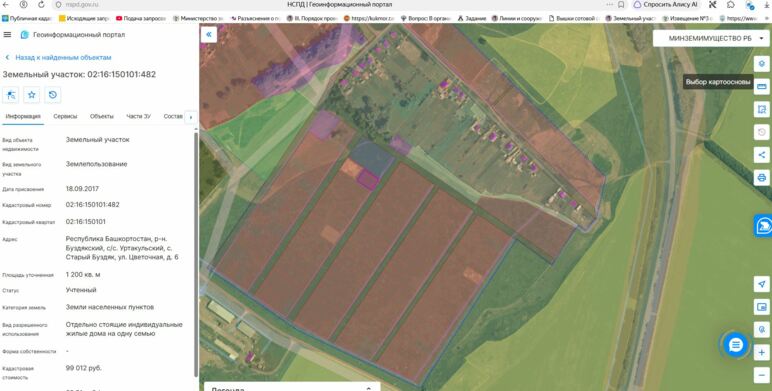Switch to the Объекты tab
The image size is (772, 391).
[x=101, y=117]
